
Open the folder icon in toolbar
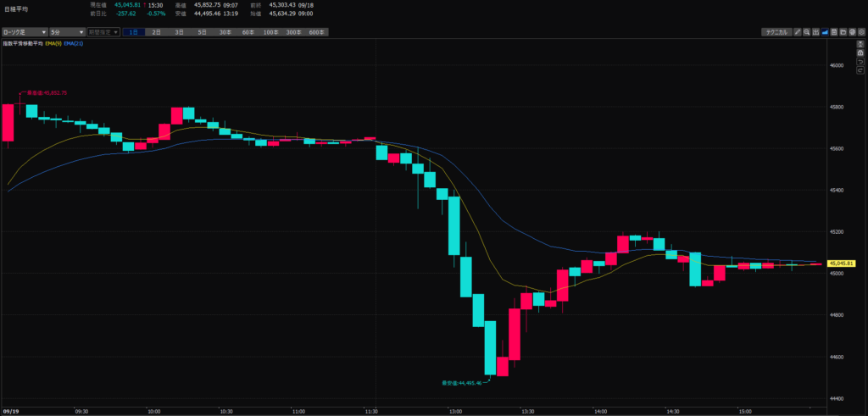[x=844, y=32]
